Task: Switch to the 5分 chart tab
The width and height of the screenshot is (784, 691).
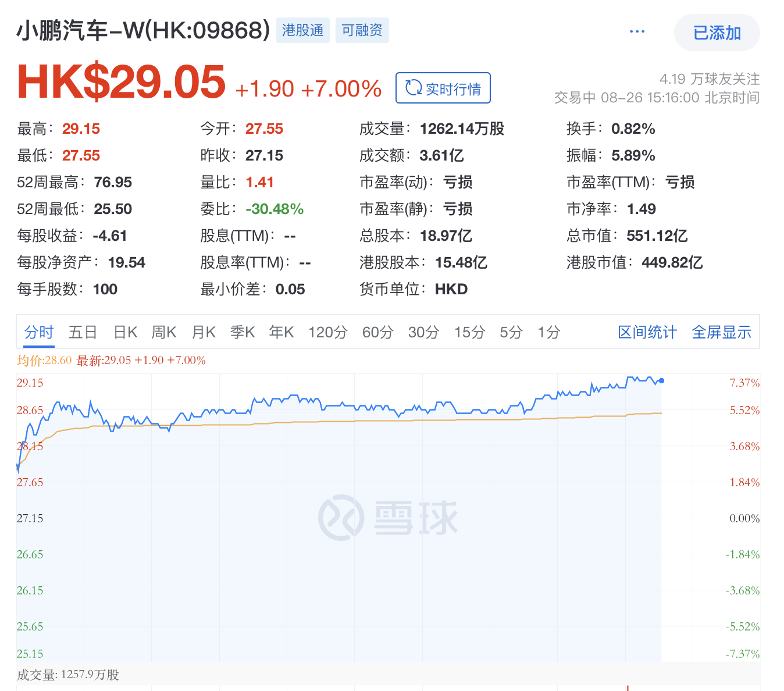Action: click(x=511, y=332)
